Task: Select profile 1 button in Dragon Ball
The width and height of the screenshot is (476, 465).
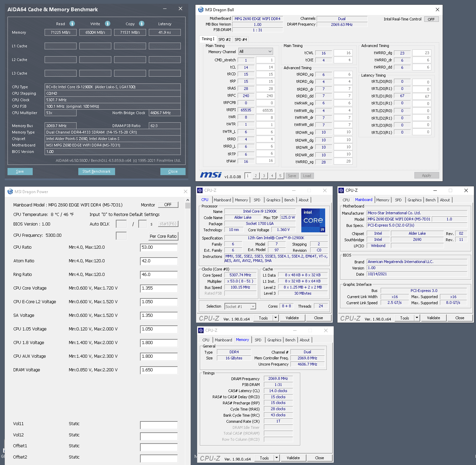Action: [x=248, y=176]
